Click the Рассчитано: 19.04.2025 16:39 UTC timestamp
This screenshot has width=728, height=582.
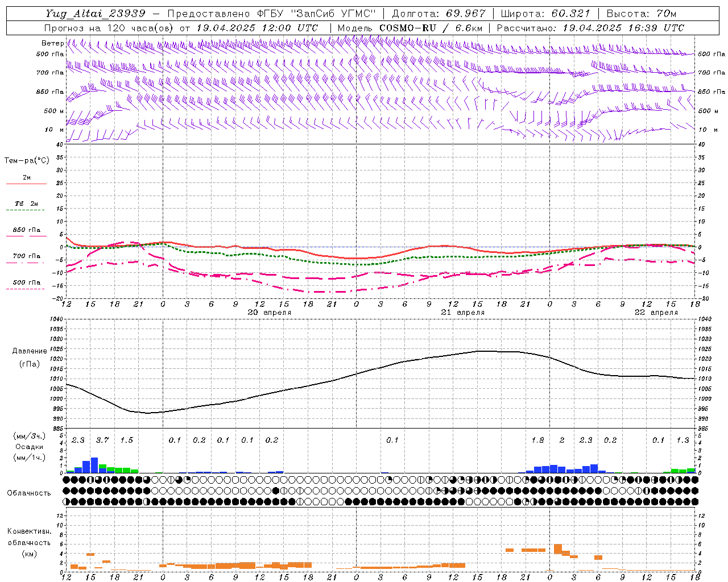click(590, 28)
